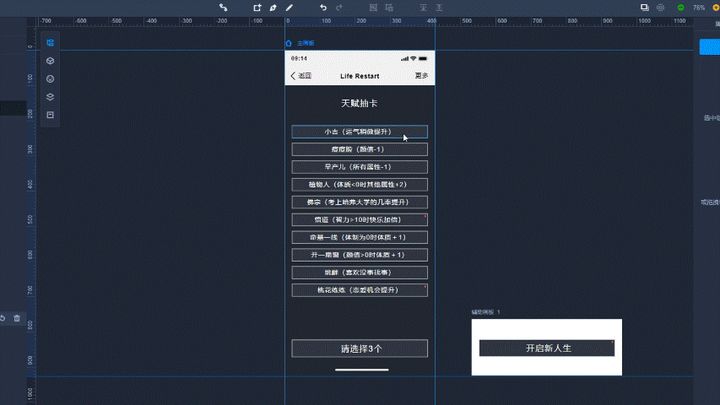Open the 76% zoom level control
Image resolution: width=720 pixels, height=405 pixels.
[699, 8]
